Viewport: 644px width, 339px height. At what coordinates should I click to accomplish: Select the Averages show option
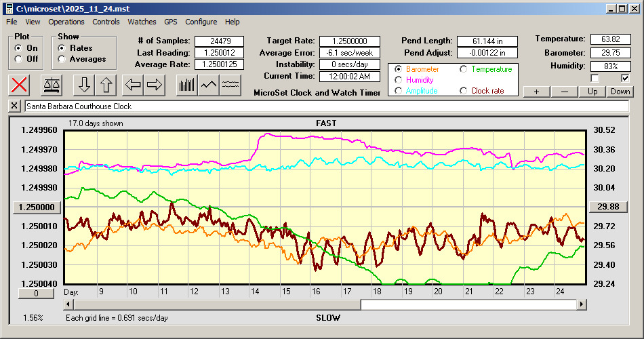[62, 59]
